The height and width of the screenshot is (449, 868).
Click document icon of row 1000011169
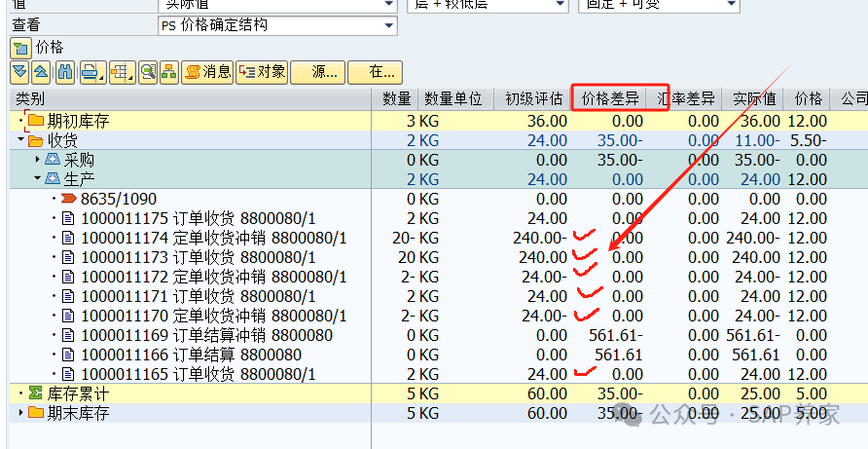point(68,335)
